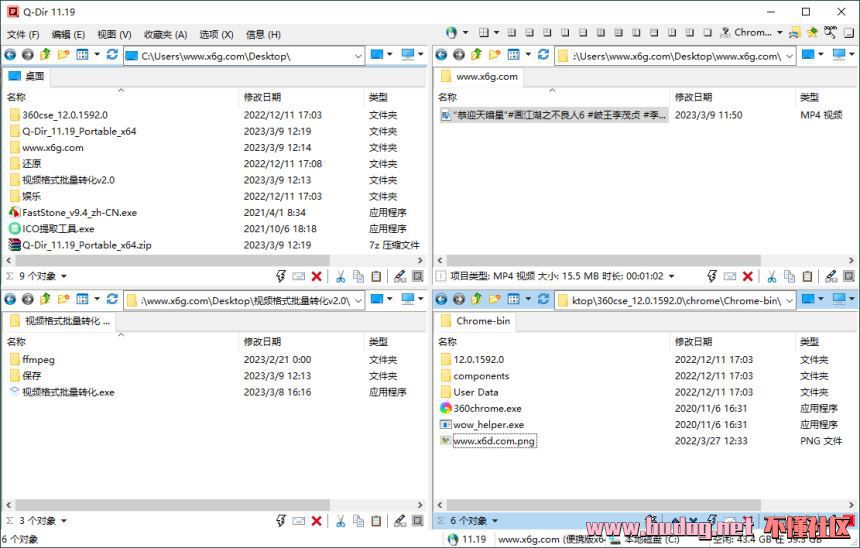The image size is (860, 548).
Task: Click the rename icon in the MP4 视频 status bar
Action: pyautogui.click(x=729, y=276)
